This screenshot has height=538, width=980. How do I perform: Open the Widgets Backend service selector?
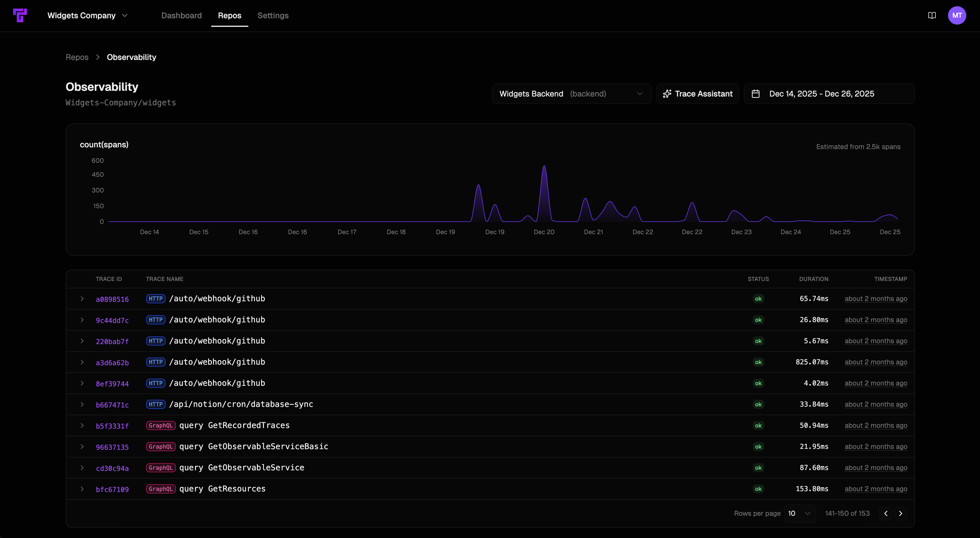point(571,93)
